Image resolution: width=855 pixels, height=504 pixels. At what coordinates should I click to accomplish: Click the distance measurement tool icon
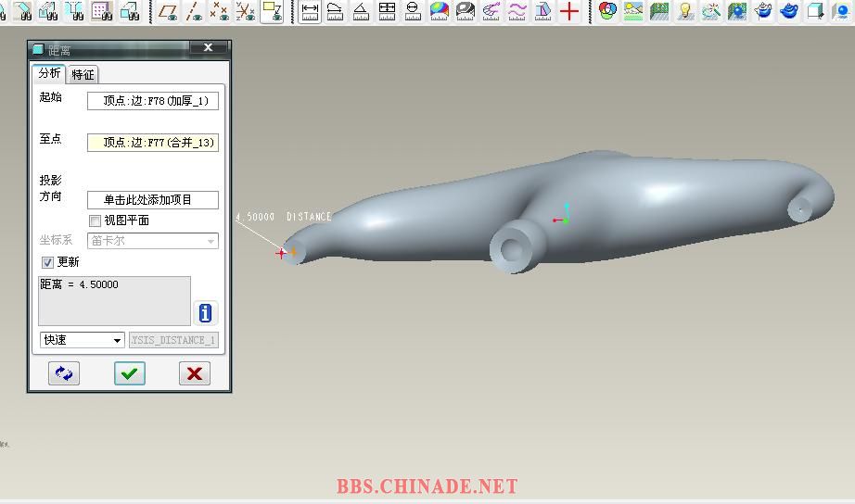[310, 11]
